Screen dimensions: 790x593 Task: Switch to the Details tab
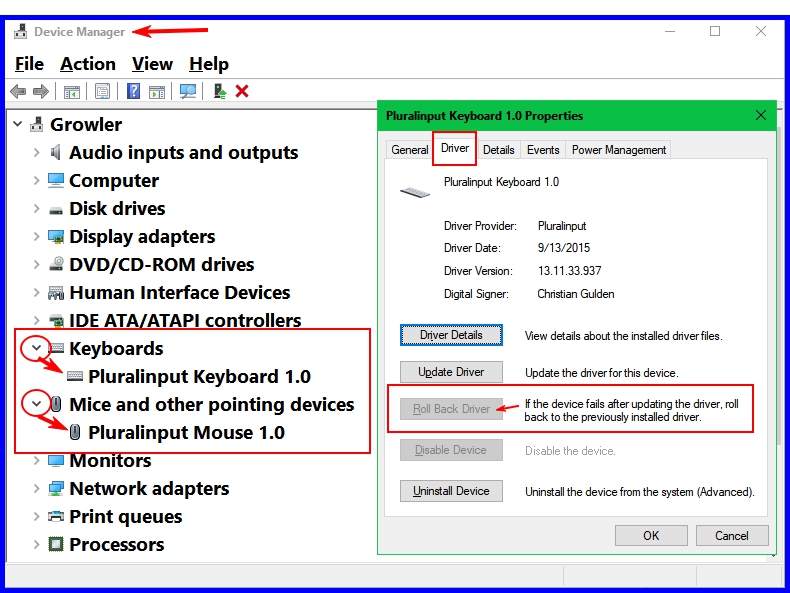(x=499, y=150)
